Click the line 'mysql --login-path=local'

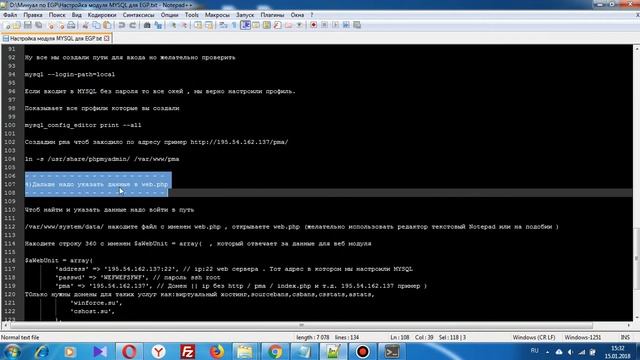pos(70,75)
